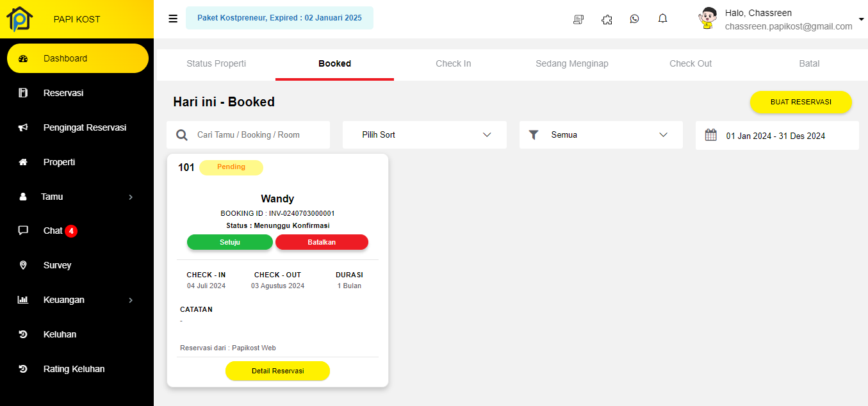Image resolution: width=868 pixels, height=406 pixels.
Task: Click the user avatar picture
Action: pyautogui.click(x=707, y=19)
